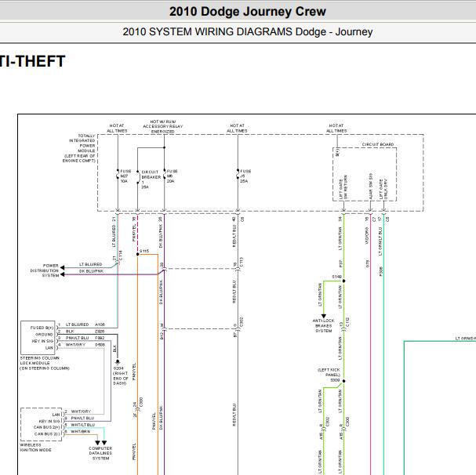This screenshot has height=475, width=476.
Task: Select the "C112" connector label
Action: pyautogui.click(x=347, y=322)
